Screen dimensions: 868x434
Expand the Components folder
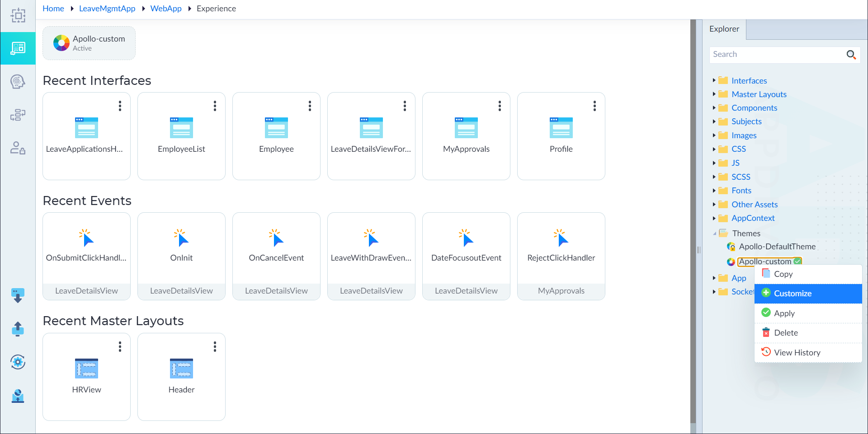[x=714, y=107]
